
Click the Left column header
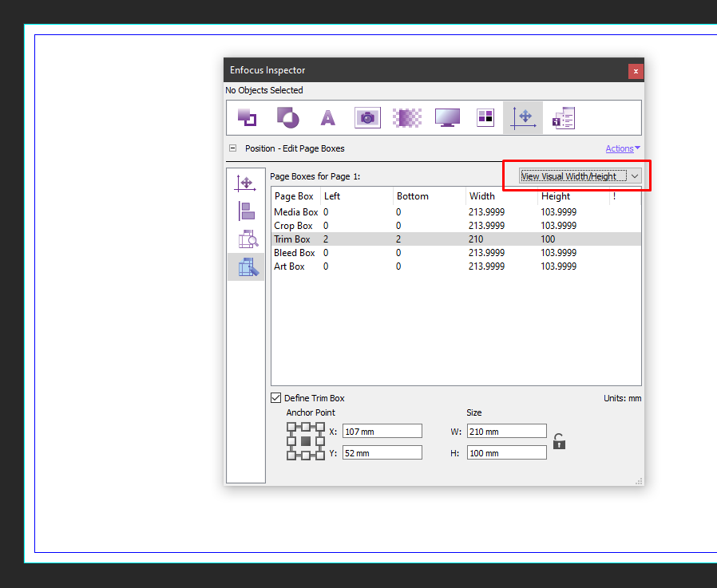tap(357, 196)
